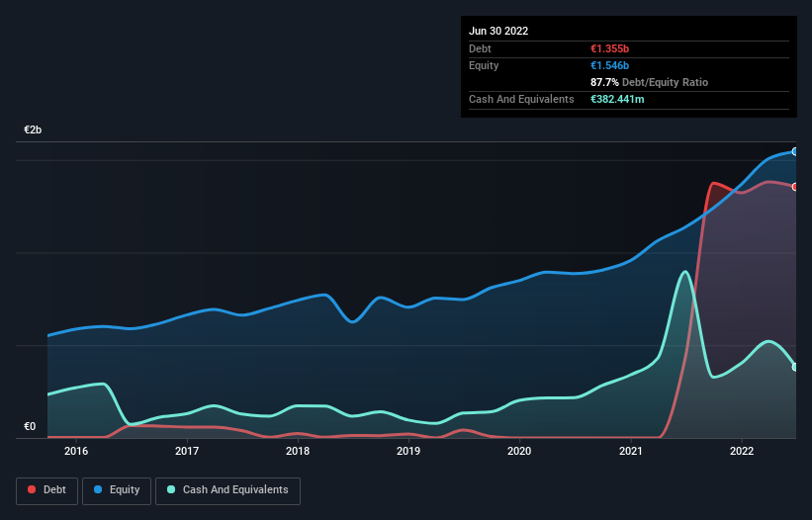
Task: Toggle the Cash And Equivalents series label
Action: pos(234,490)
